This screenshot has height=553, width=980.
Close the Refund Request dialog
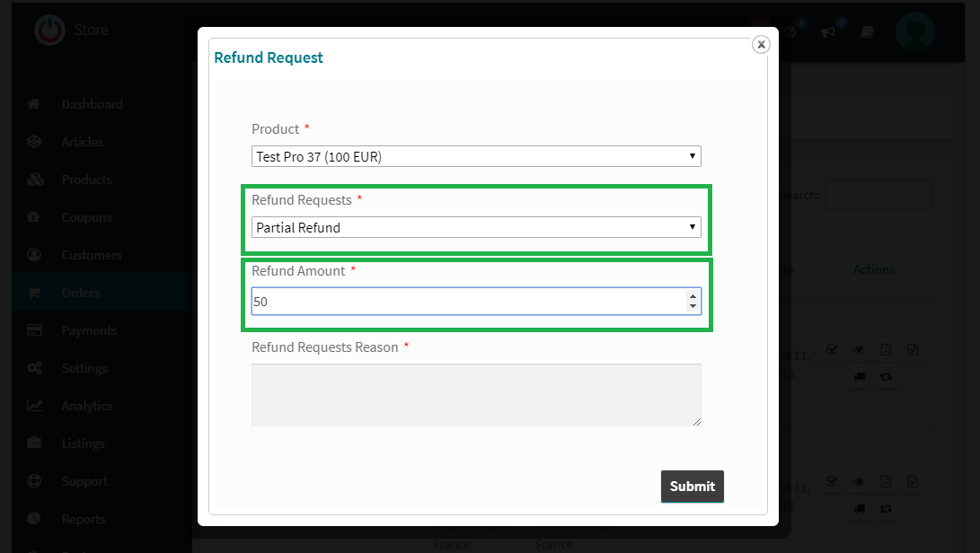(761, 44)
